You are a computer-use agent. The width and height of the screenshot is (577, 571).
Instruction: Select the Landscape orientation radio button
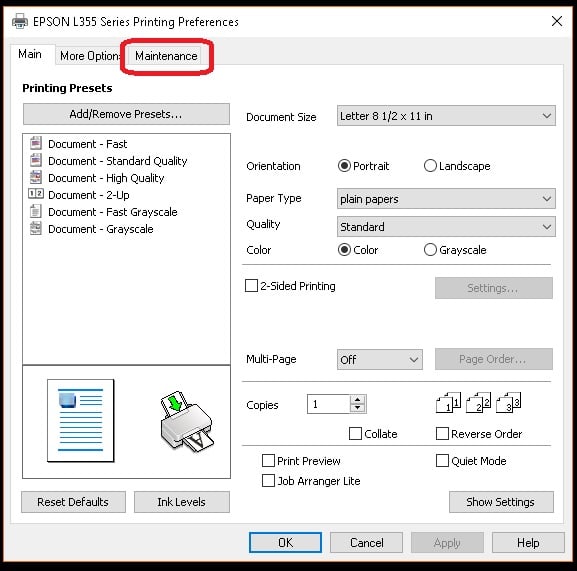point(430,166)
